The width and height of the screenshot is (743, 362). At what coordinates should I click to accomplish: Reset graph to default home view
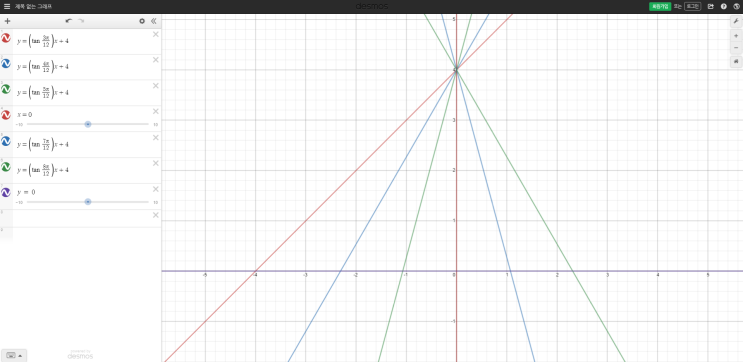[x=736, y=61]
